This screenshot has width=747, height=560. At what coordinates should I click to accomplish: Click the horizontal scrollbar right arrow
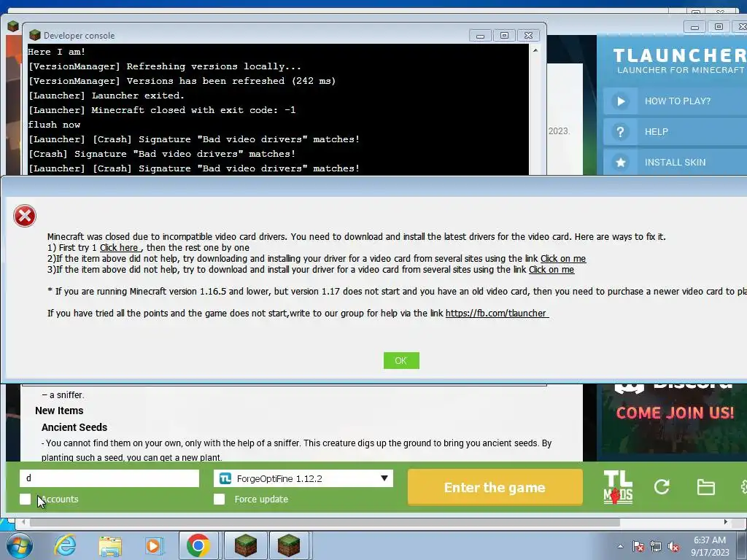[726, 522]
